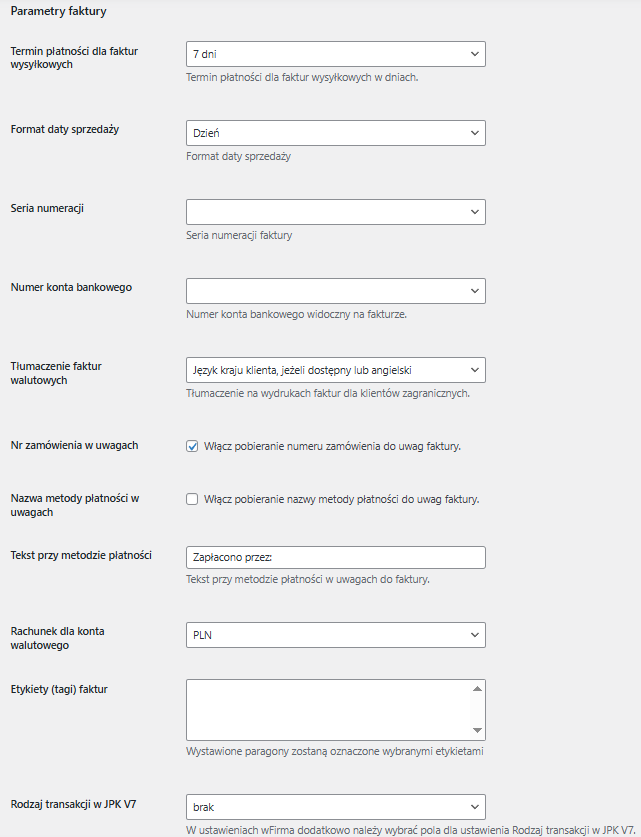641x837 pixels.
Task: Click the tags list scrollbar down arrow
Action: 477,731
